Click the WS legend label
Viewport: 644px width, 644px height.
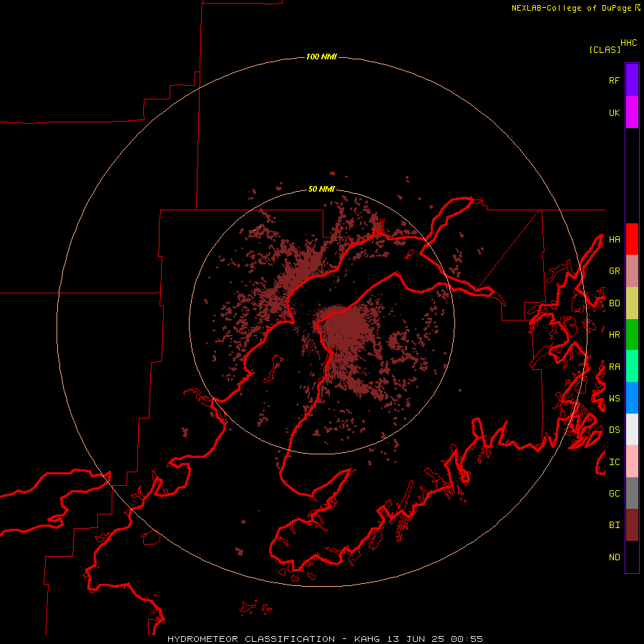point(614,399)
